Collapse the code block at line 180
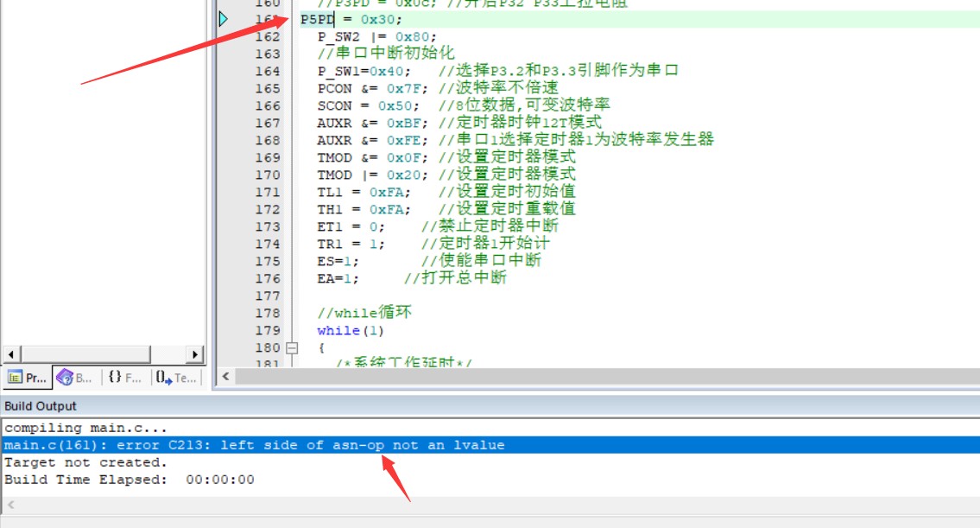This screenshot has height=528, width=980. tap(291, 347)
